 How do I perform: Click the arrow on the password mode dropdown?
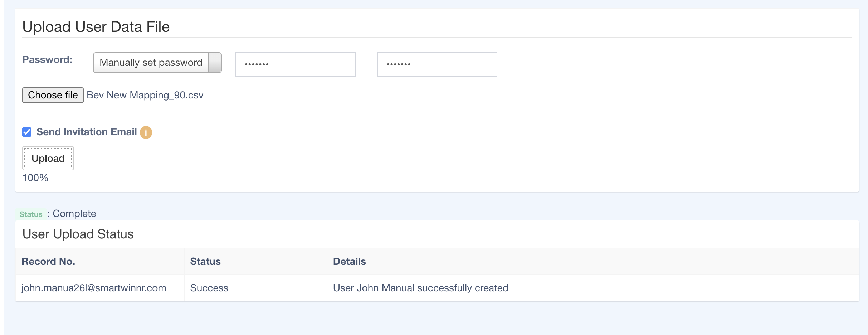215,63
